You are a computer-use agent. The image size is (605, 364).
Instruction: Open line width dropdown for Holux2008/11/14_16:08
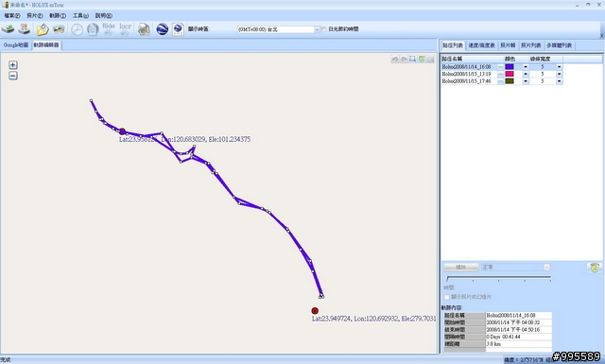(559, 67)
